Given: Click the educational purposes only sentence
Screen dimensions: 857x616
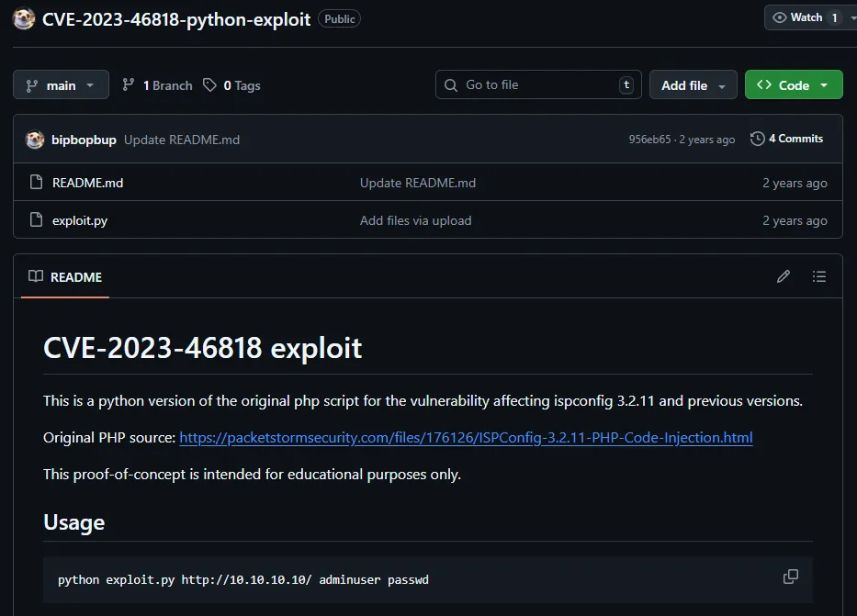Looking at the screenshot, I should coord(252,474).
